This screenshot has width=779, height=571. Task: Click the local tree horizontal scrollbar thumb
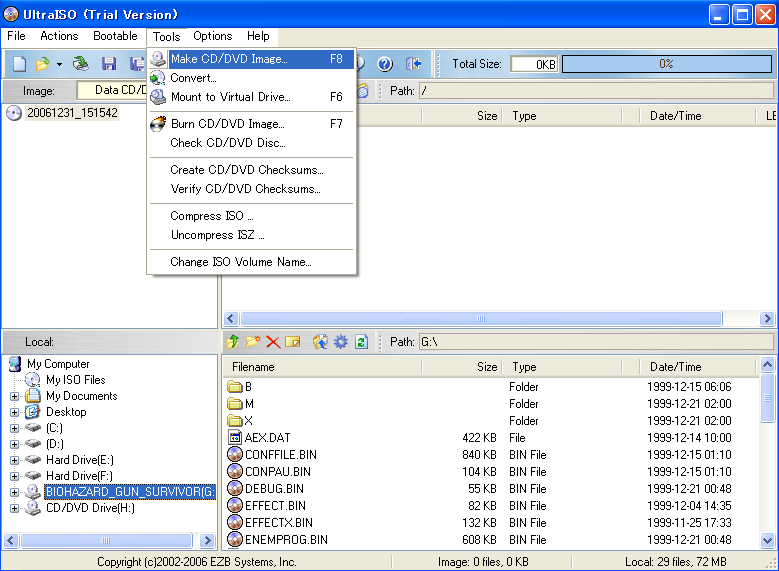tap(105, 540)
